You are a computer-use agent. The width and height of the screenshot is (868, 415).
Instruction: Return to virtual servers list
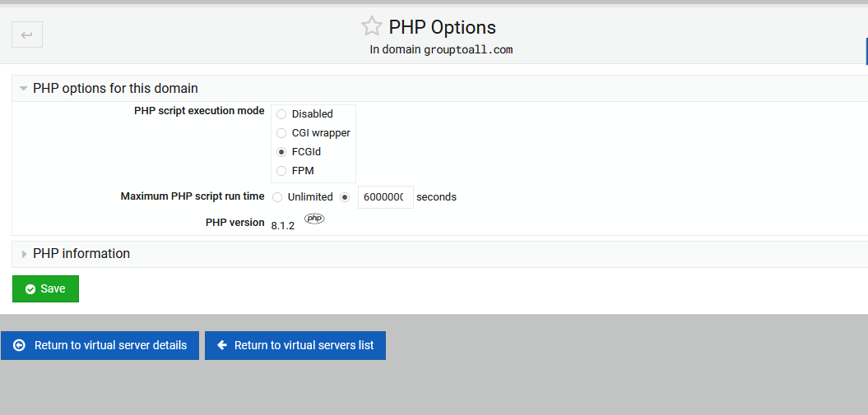click(x=295, y=345)
